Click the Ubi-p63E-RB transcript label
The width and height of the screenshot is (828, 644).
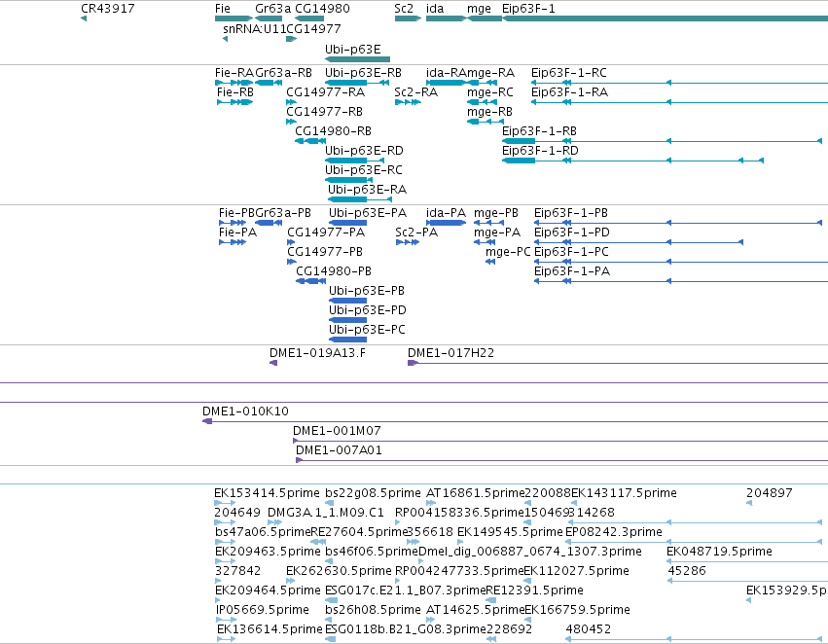[363, 72]
